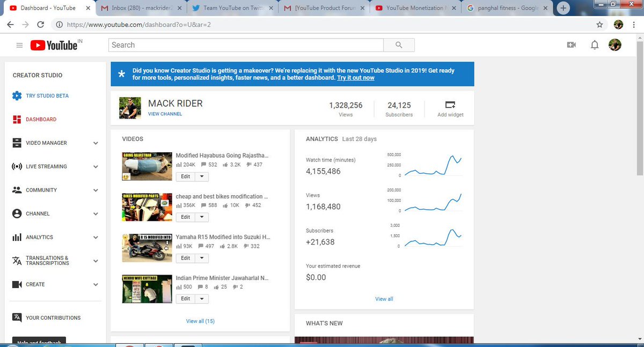The image size is (644, 347).
Task: Open the account avatar menu
Action: click(615, 45)
